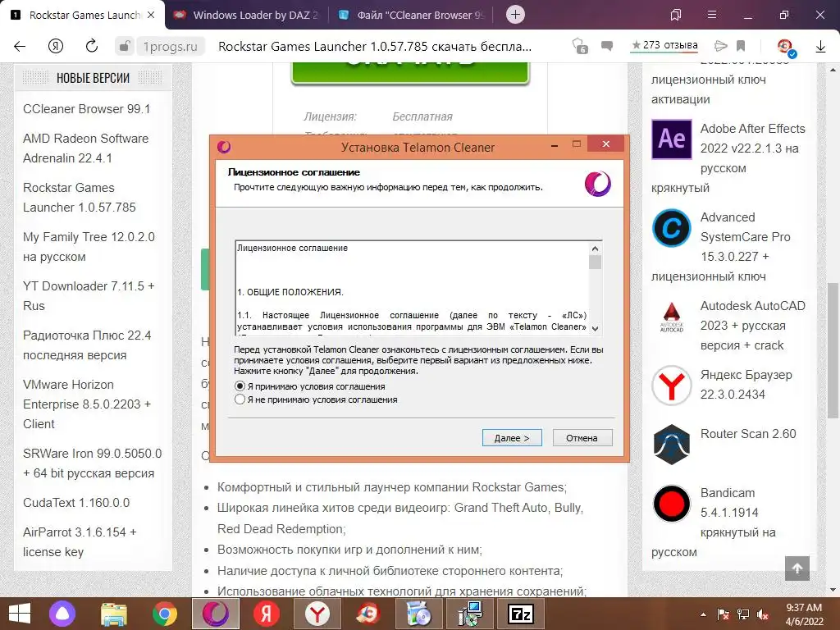Image resolution: width=840 pixels, height=630 pixels.
Task: Open the 7z archiver taskbar icon
Action: (521, 614)
